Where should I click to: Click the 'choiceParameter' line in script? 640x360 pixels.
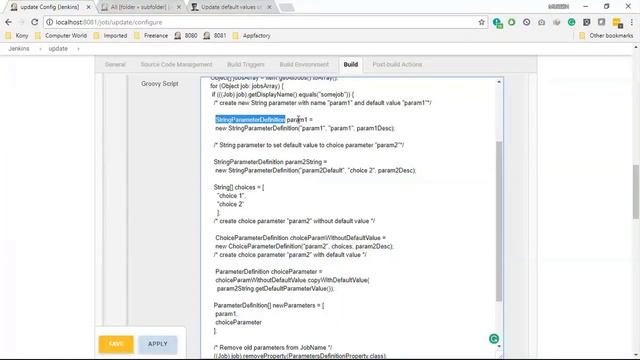(238, 322)
